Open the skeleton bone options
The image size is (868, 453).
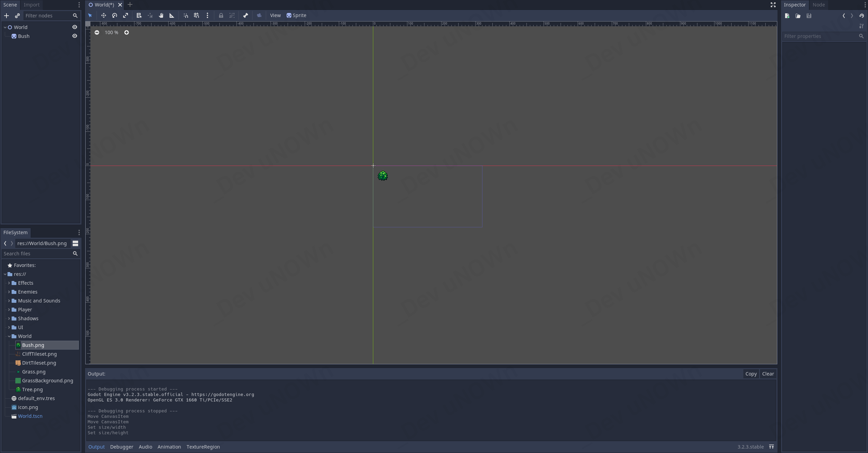point(246,15)
